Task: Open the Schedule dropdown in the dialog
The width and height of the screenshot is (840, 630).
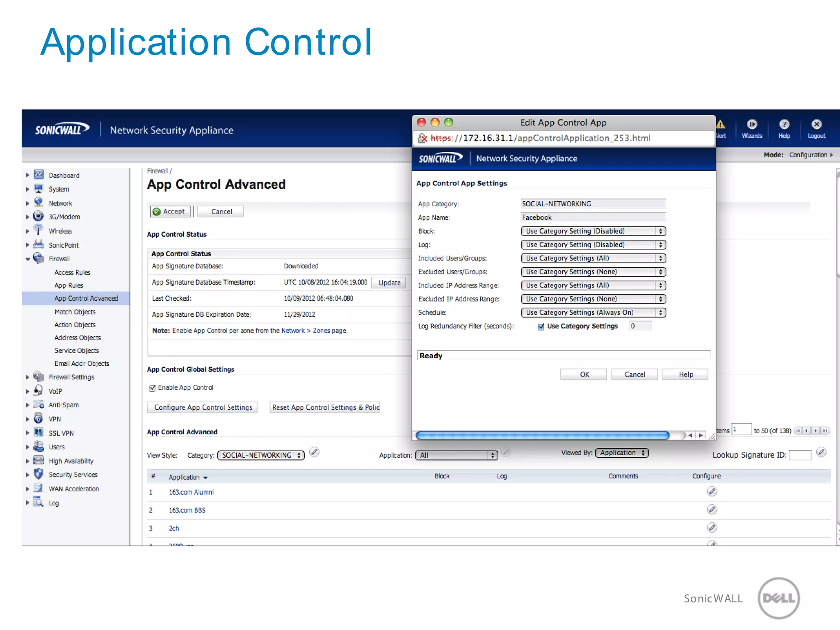Action: click(x=593, y=313)
